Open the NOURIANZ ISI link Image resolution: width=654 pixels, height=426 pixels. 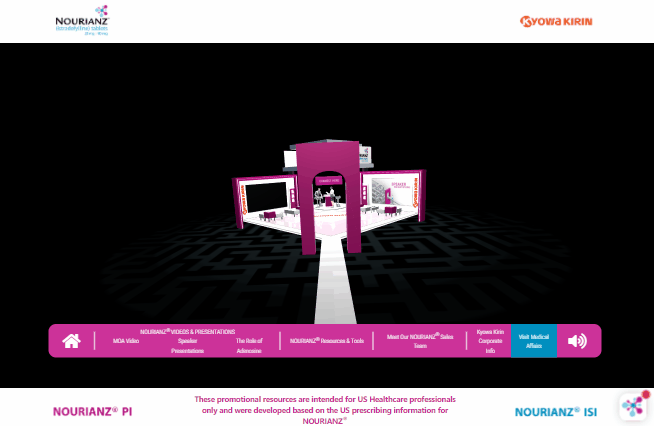click(x=556, y=412)
